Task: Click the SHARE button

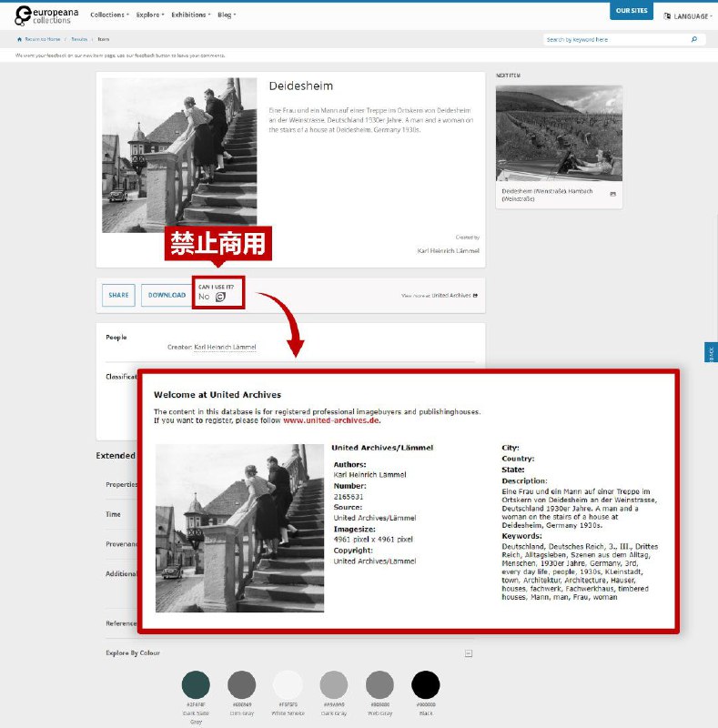Action: pyautogui.click(x=118, y=295)
